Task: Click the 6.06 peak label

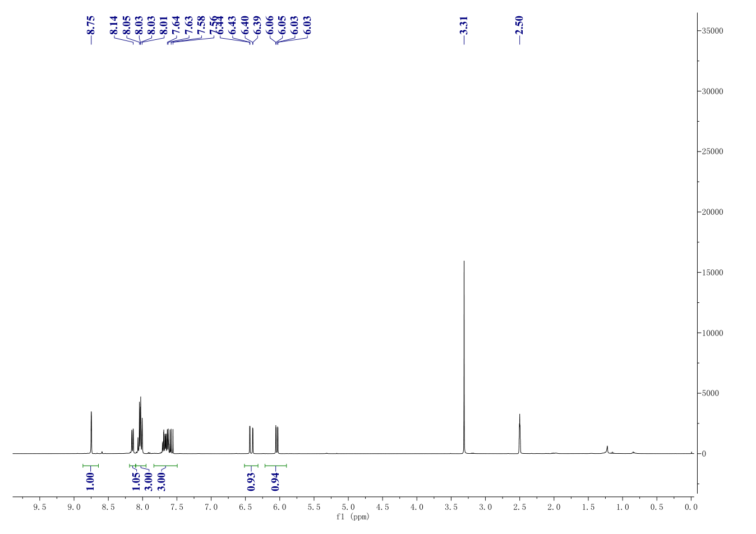Action: pyautogui.click(x=269, y=25)
